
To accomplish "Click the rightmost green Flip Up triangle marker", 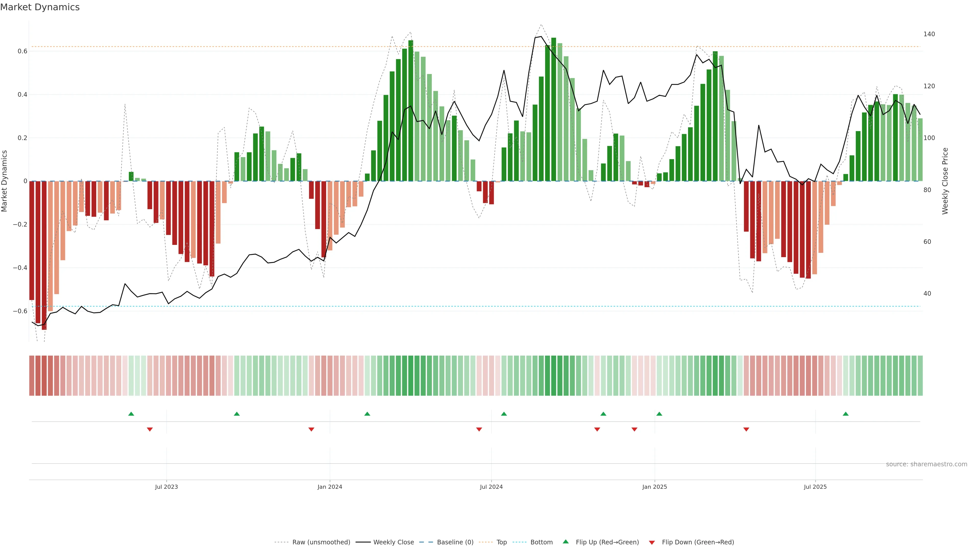I will pyautogui.click(x=846, y=414).
